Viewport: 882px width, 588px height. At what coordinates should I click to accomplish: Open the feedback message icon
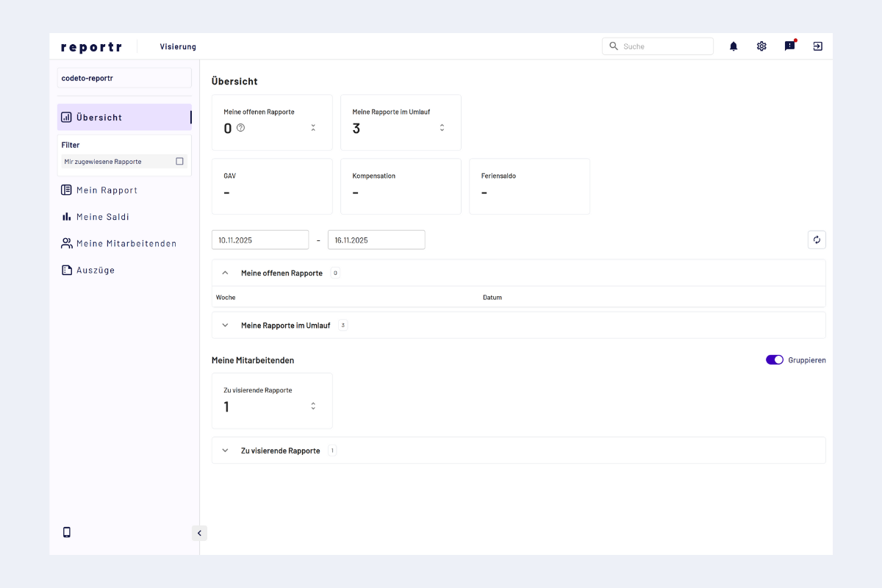[789, 46]
